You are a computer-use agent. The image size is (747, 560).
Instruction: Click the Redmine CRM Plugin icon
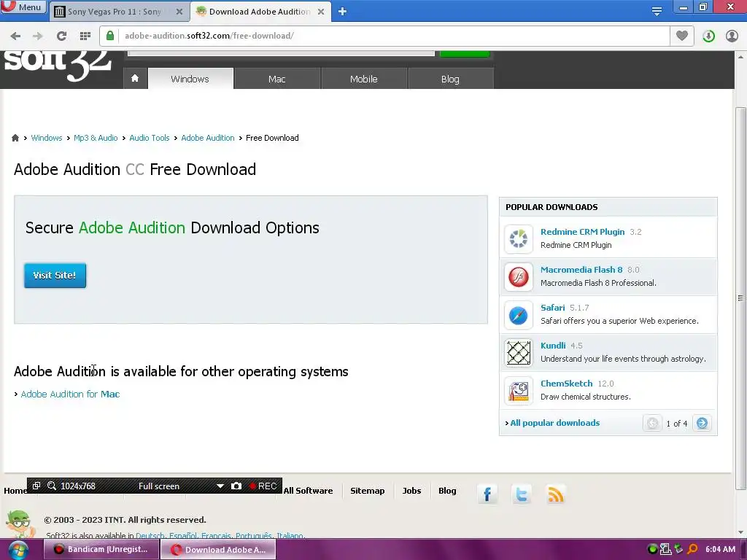[519, 238]
